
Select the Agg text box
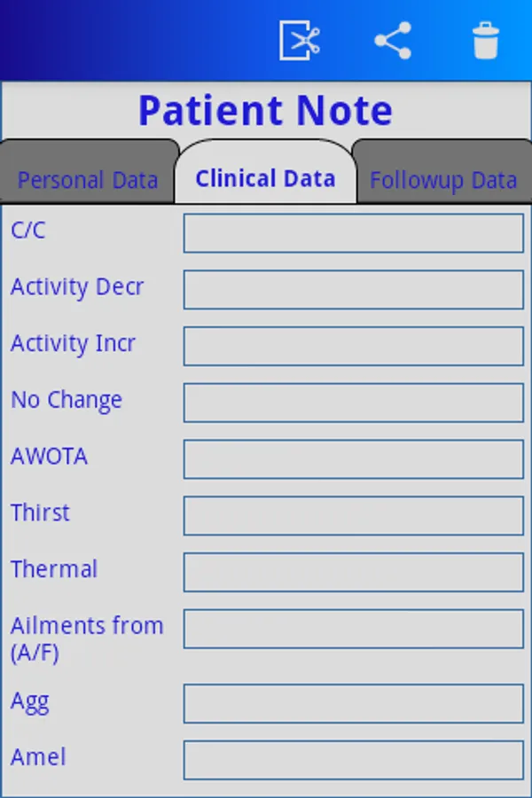pos(353,703)
